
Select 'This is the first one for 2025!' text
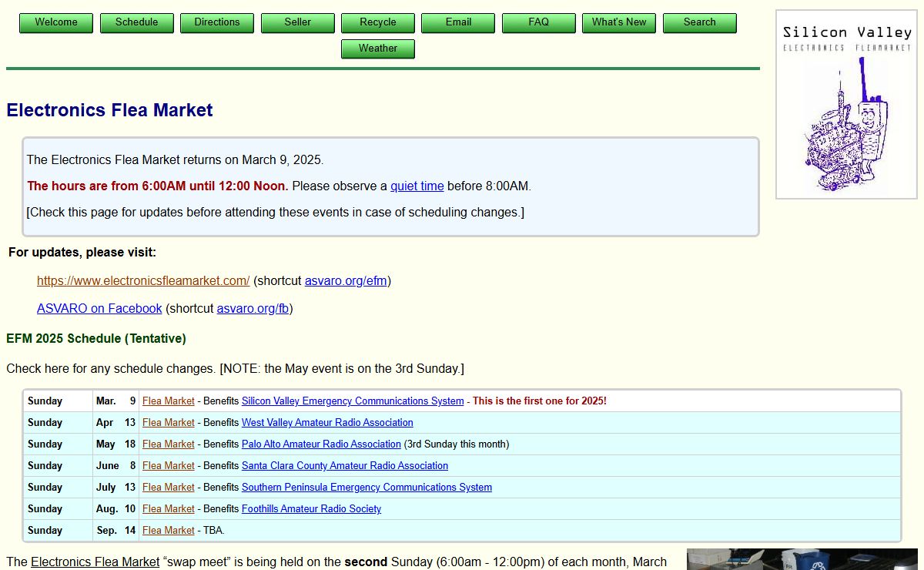[x=540, y=401]
